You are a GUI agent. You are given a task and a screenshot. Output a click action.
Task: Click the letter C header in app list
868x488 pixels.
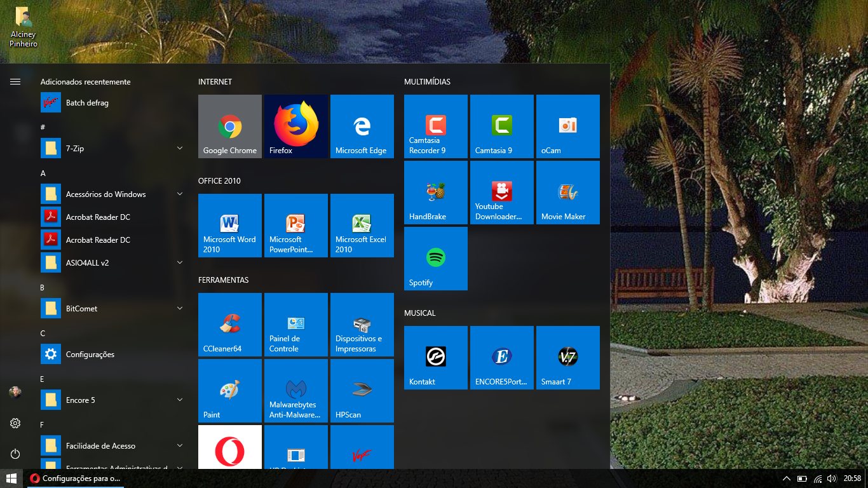click(x=43, y=334)
